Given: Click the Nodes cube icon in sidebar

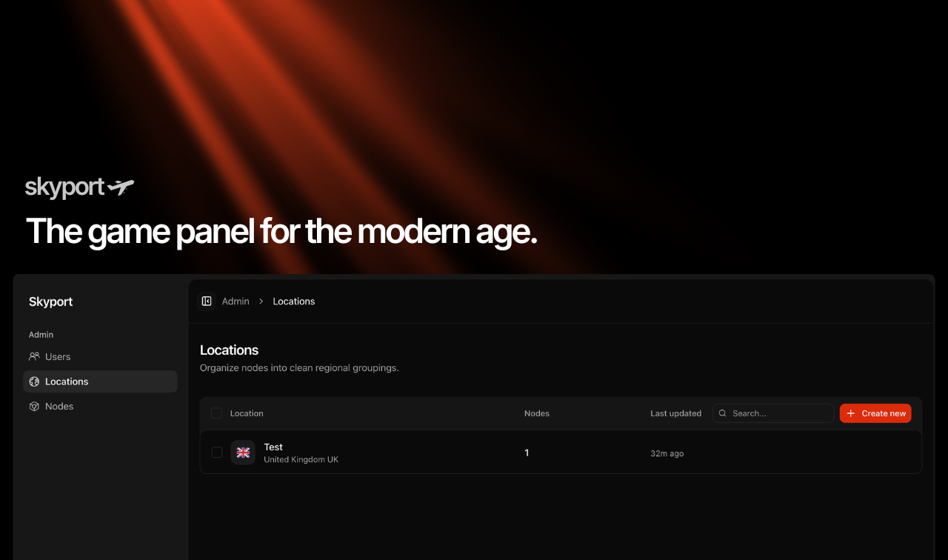Looking at the screenshot, I should [34, 406].
